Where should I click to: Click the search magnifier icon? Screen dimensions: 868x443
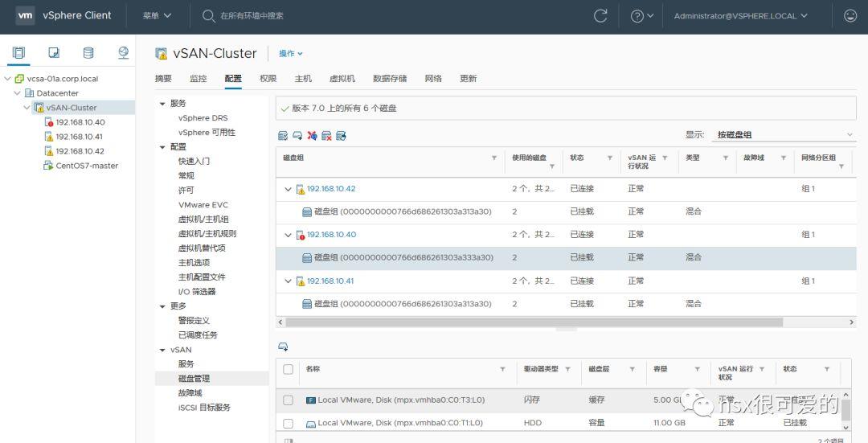click(x=208, y=16)
